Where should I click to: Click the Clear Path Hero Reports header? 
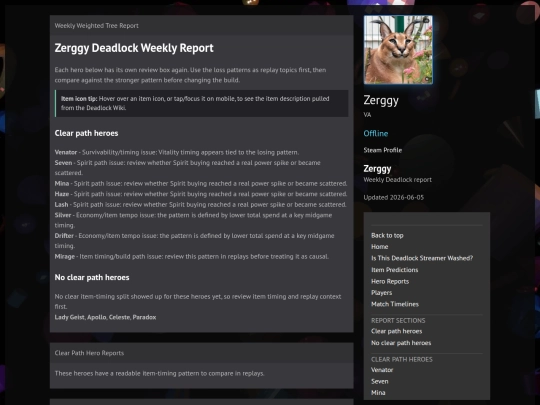click(89, 353)
